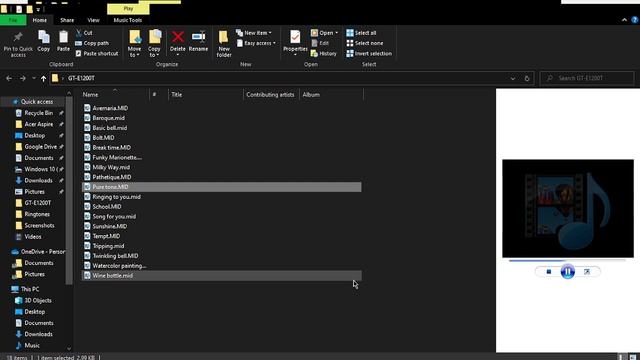Select the Sunshine.MID file
This screenshot has height=360, width=640.
109,226
